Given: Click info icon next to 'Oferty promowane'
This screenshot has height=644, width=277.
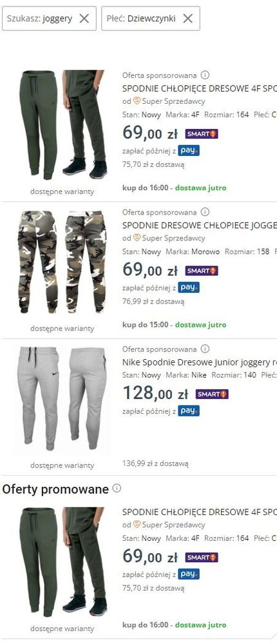Looking at the screenshot, I should click(117, 488).
